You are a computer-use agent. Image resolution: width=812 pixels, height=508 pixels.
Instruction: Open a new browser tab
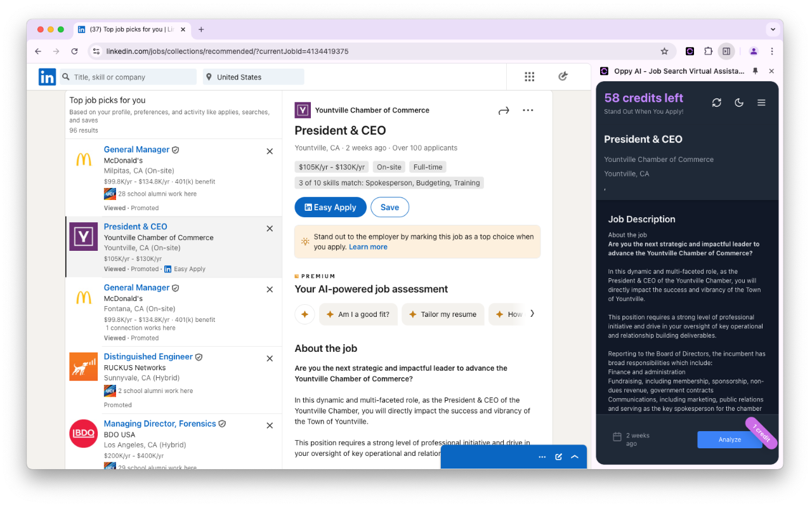click(x=201, y=29)
